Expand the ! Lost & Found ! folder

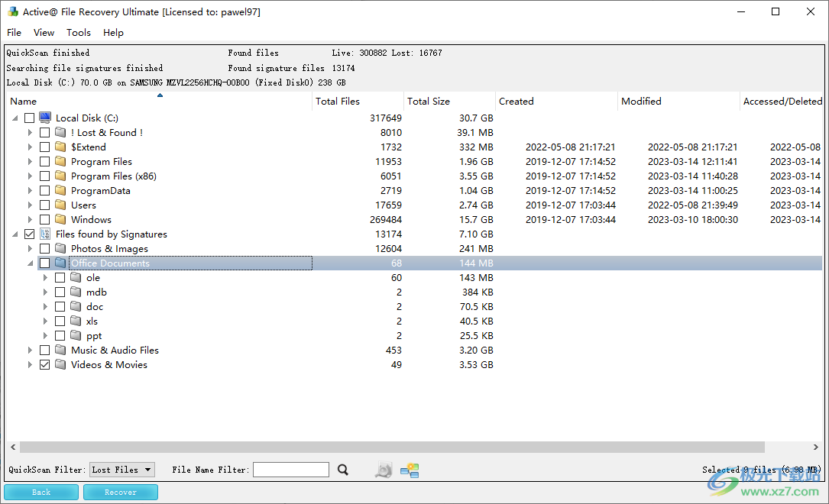pos(30,132)
